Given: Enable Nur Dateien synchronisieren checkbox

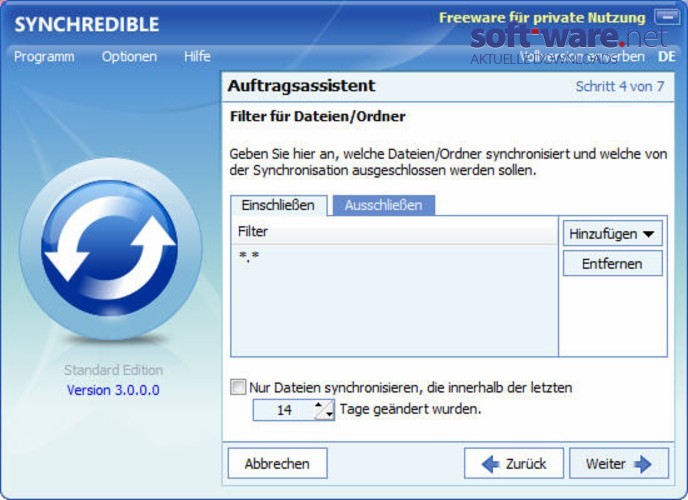Looking at the screenshot, I should tap(238, 387).
